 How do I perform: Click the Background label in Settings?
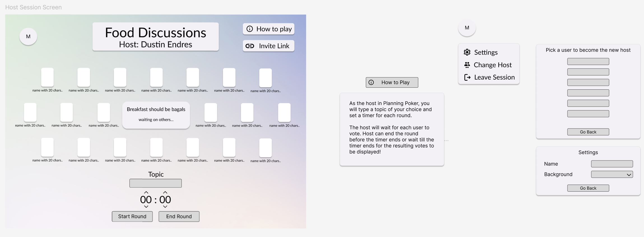point(558,174)
